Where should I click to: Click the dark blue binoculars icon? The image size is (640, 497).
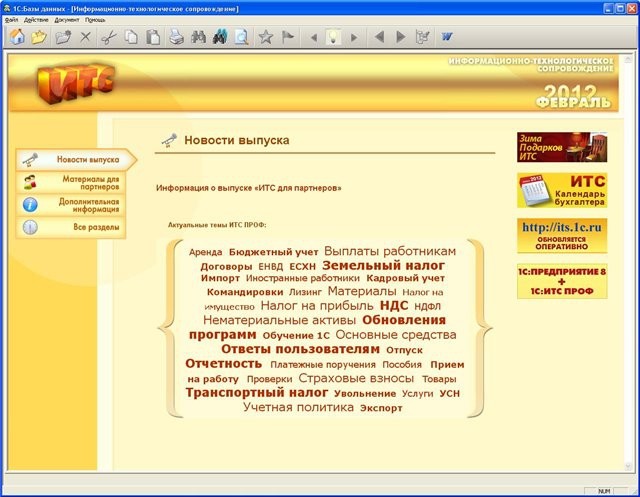coord(220,37)
